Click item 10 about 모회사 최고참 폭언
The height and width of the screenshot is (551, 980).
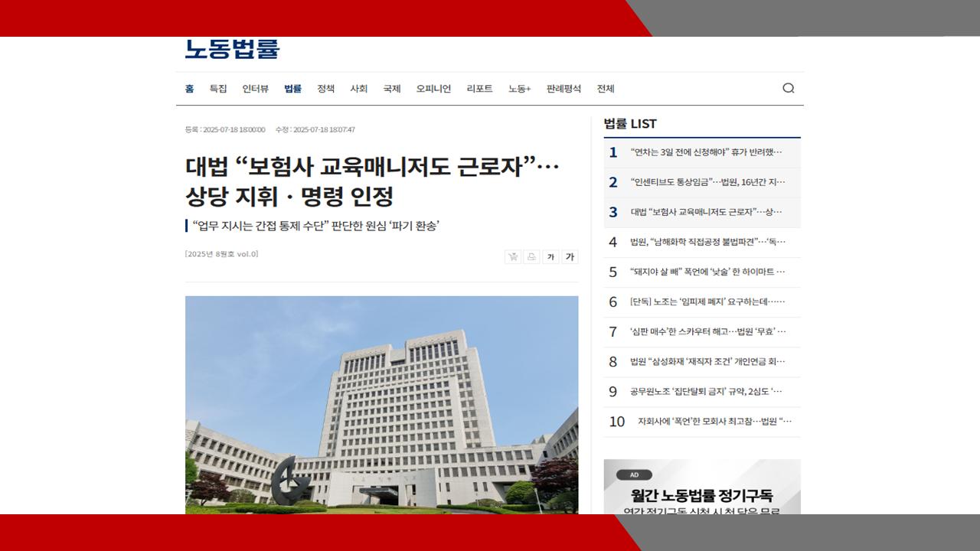click(x=712, y=421)
